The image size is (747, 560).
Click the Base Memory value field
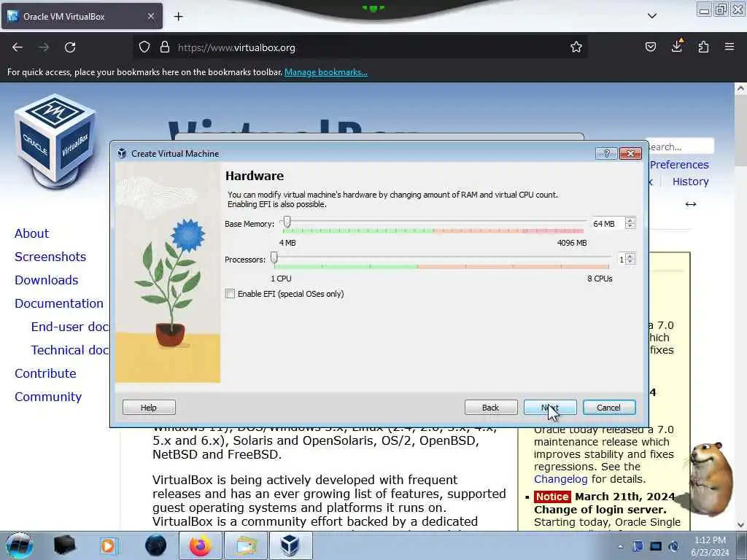pyautogui.click(x=607, y=223)
